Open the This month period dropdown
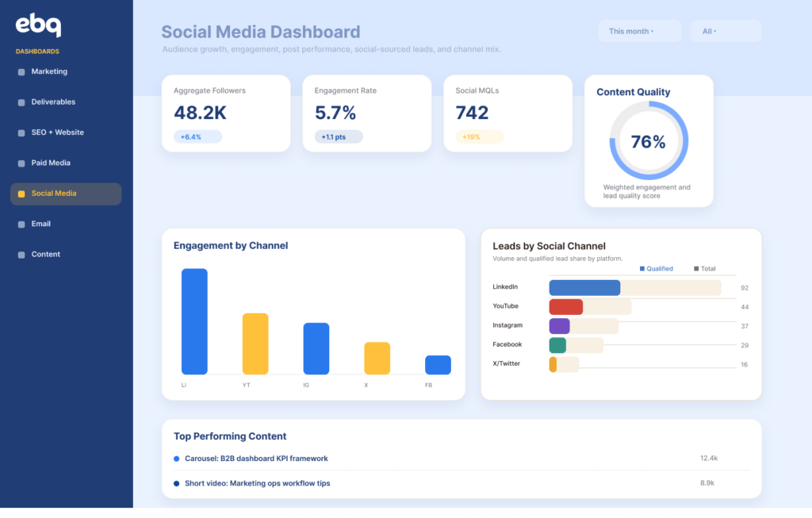The width and height of the screenshot is (812, 518). pos(640,31)
